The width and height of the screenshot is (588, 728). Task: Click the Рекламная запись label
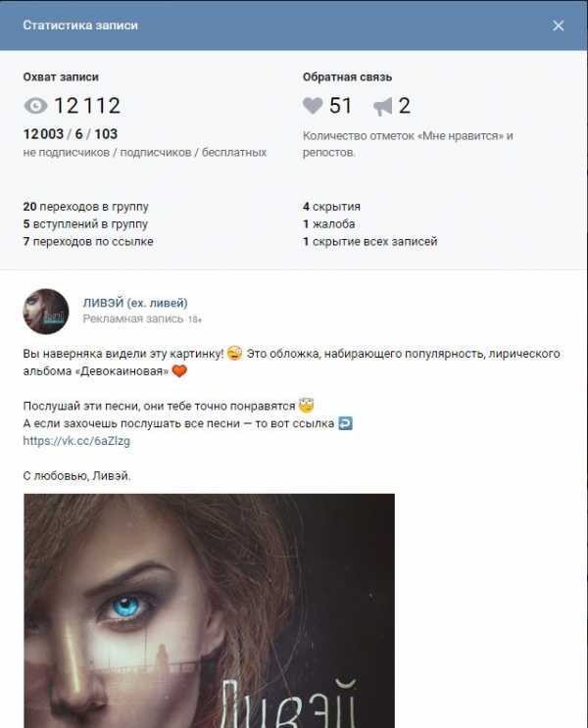(133, 319)
